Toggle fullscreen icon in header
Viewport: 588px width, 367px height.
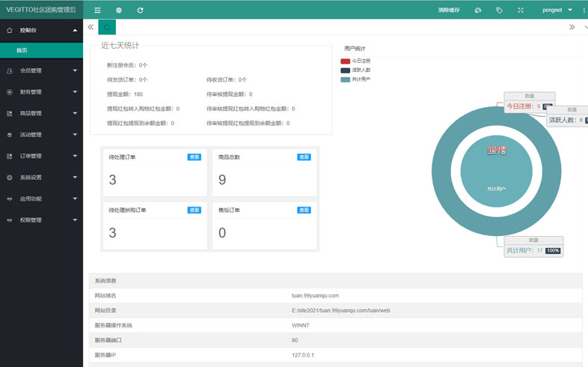point(521,10)
